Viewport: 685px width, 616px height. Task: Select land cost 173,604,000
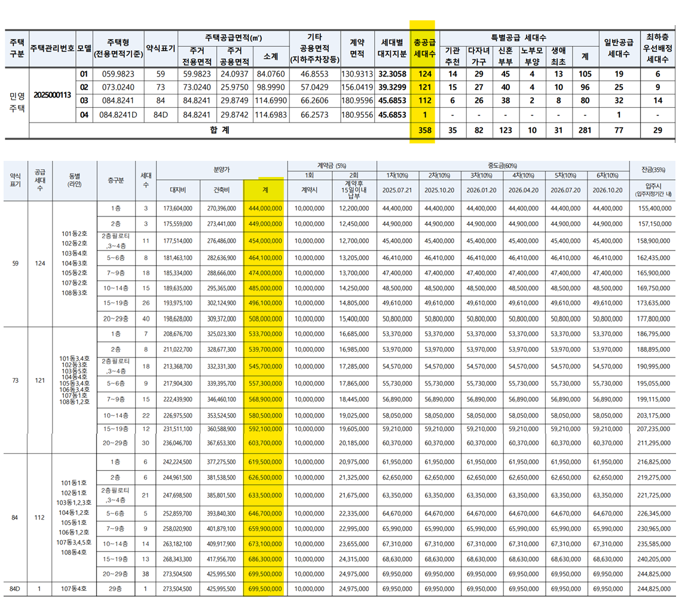pyautogui.click(x=178, y=209)
